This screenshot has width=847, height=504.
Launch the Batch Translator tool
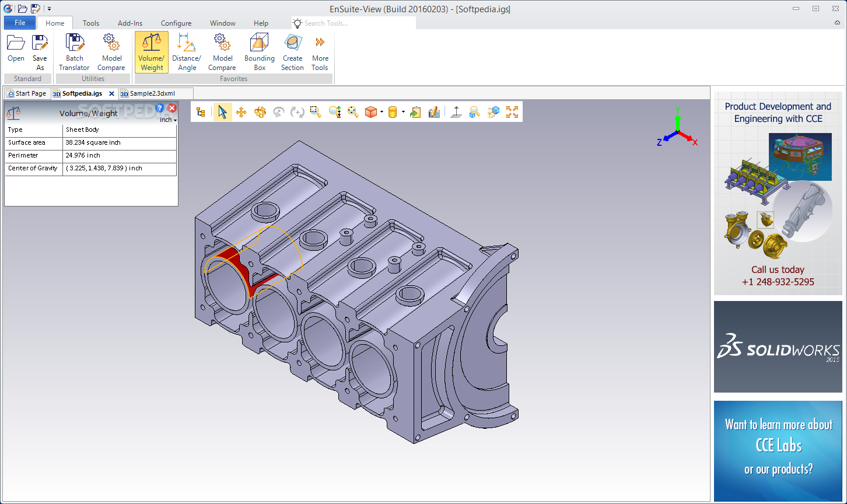click(75, 51)
